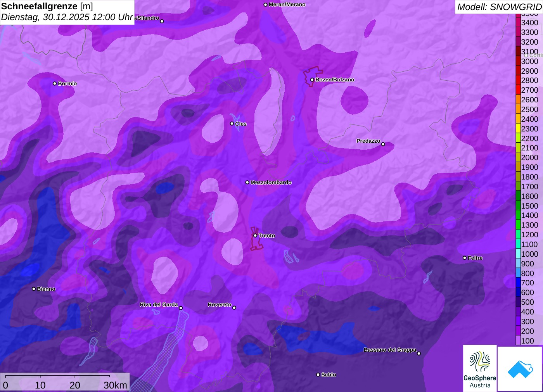The width and height of the screenshot is (543, 392).
Task: Click the Rovereto town label
Action: coord(219,304)
